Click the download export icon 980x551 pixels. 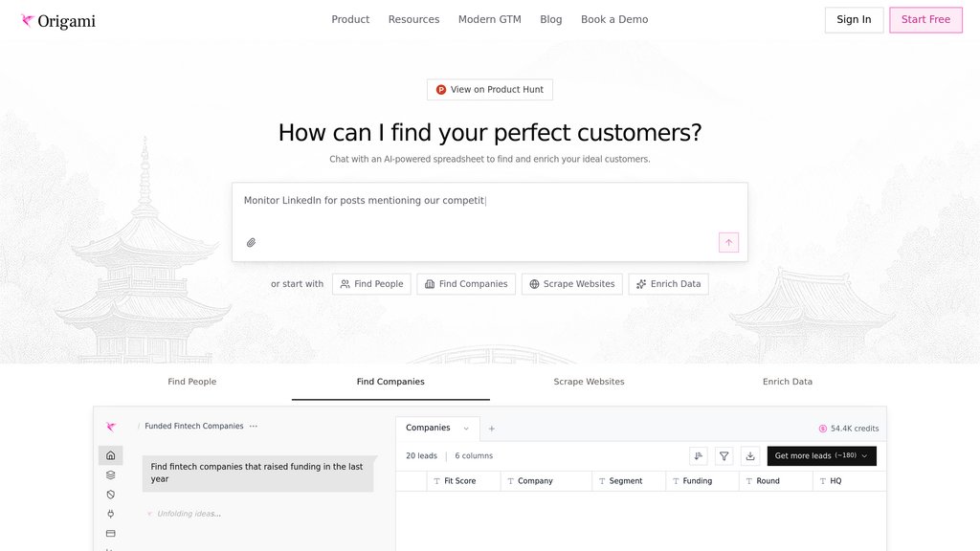tap(750, 456)
